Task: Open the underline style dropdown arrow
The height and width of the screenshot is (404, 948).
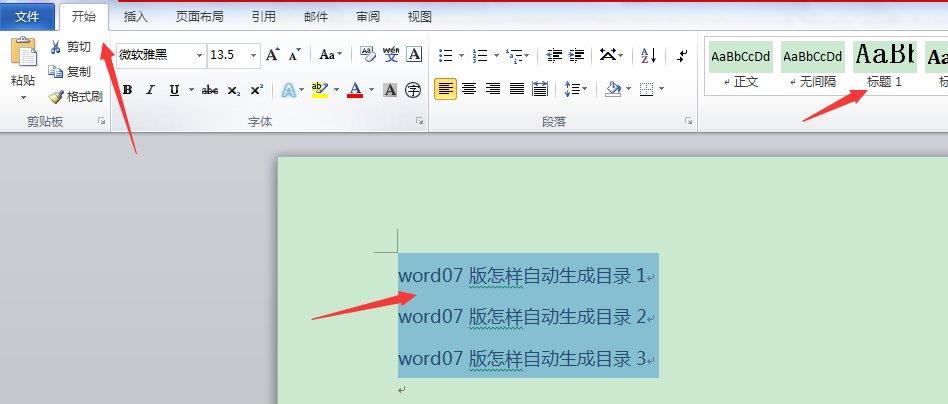Action: coord(191,90)
